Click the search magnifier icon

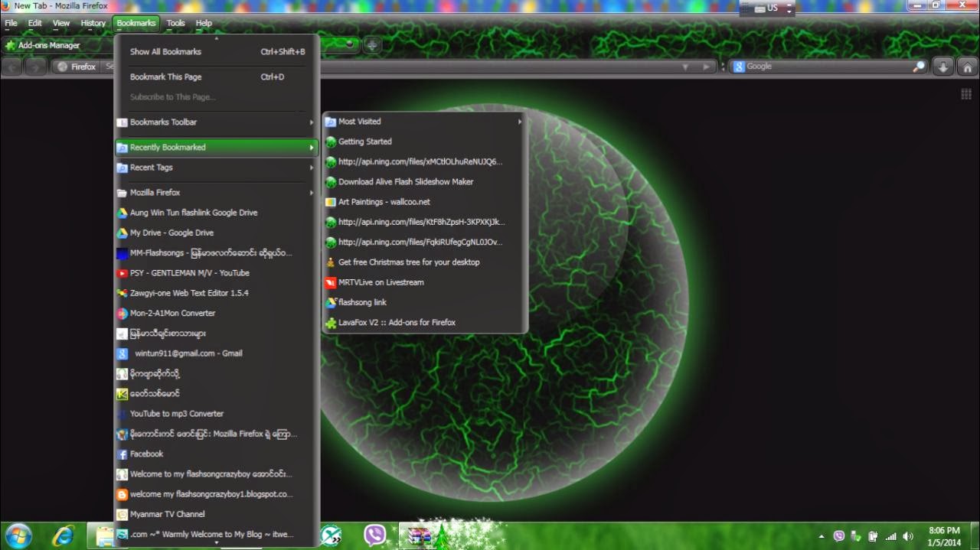(x=919, y=67)
